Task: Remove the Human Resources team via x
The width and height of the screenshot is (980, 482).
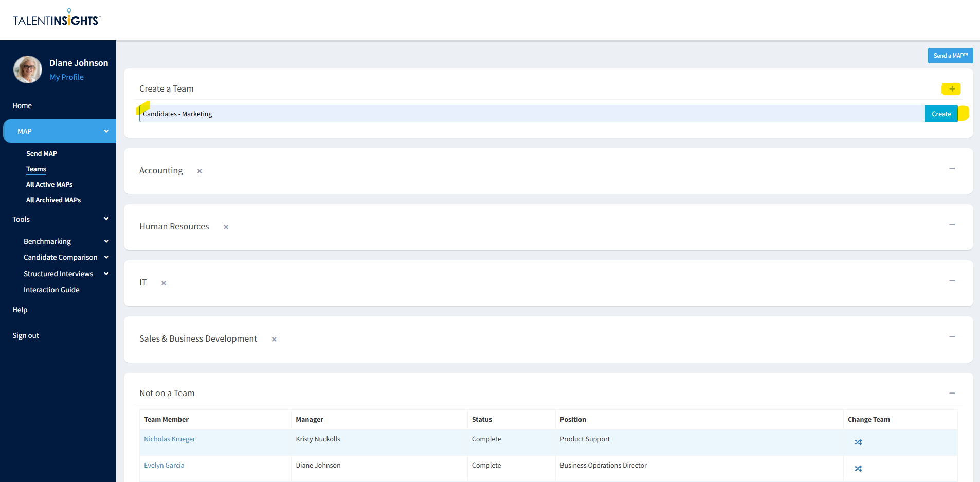Action: 226,227
